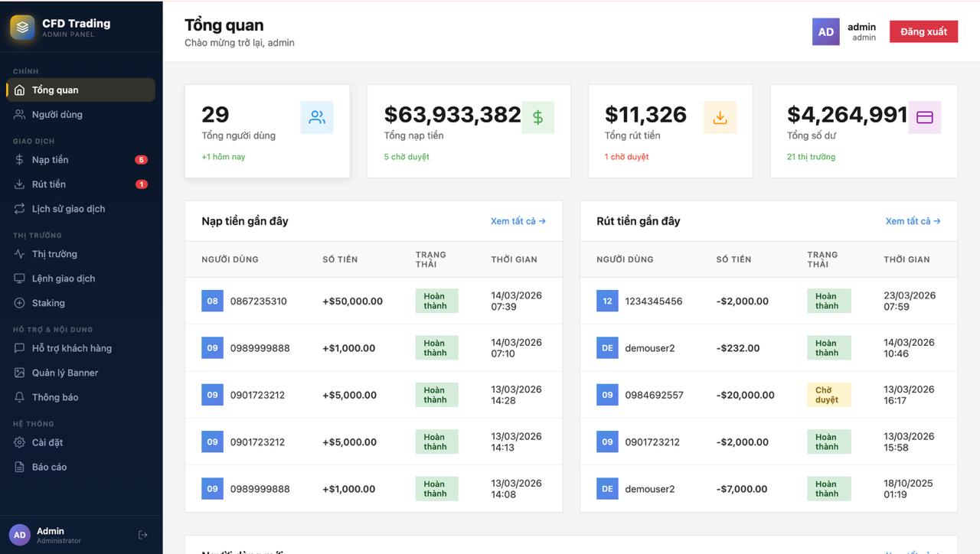
Task: Open Xem tất cả for Nạp tiền gần đây
Action: pos(518,220)
